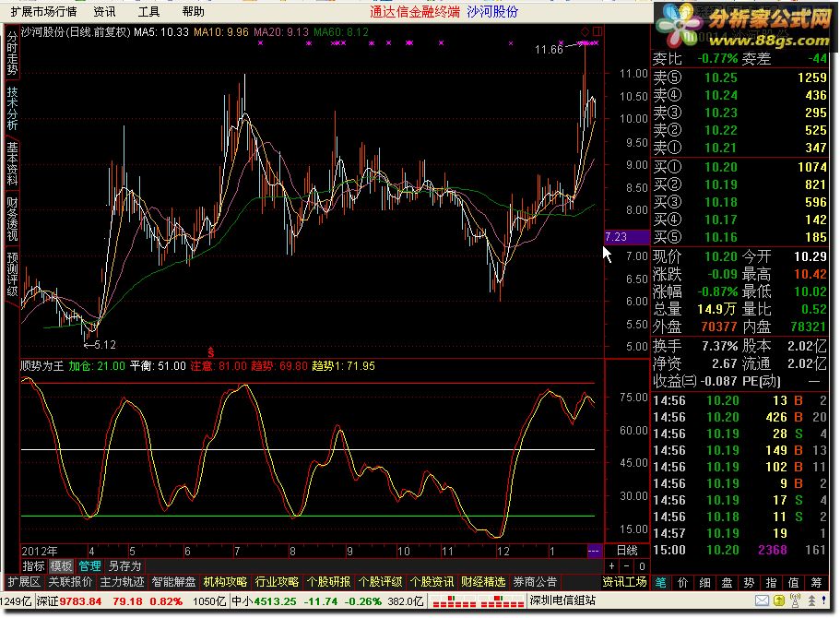Click the red S marker under the chart

[210, 352]
